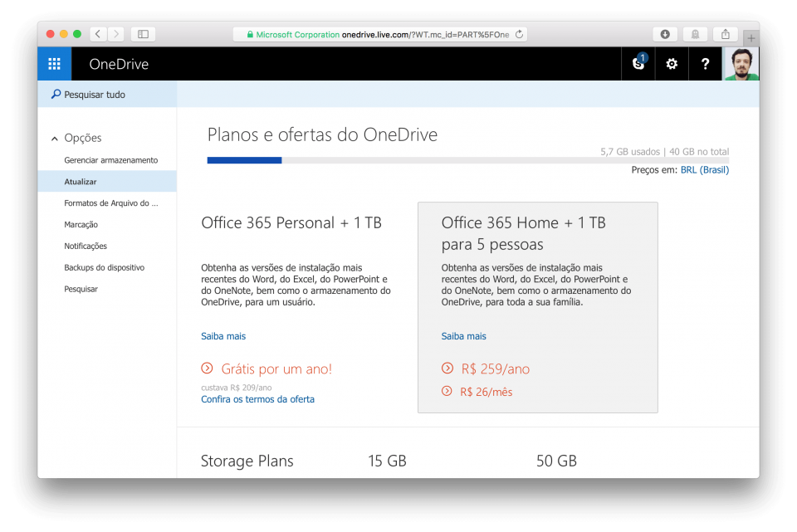
Task: Open Confira os termos da oferta
Action: [x=258, y=399]
